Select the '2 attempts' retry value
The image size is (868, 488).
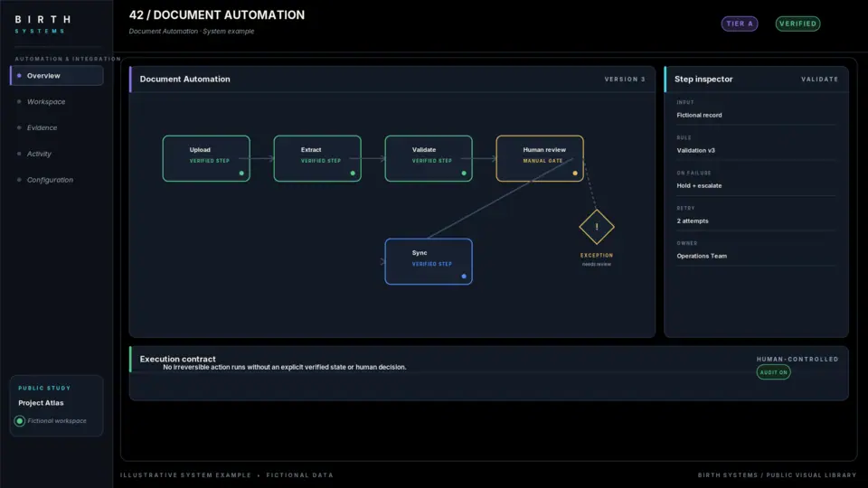(693, 221)
